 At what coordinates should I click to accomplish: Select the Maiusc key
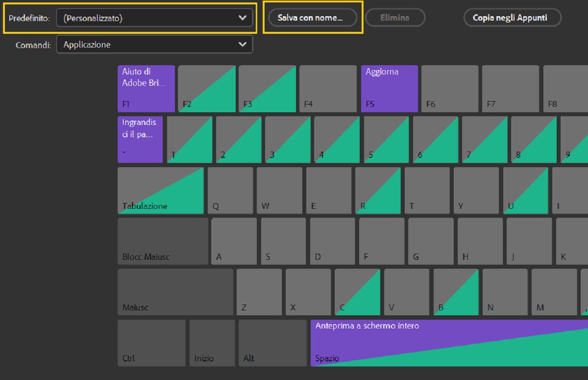click(175, 292)
